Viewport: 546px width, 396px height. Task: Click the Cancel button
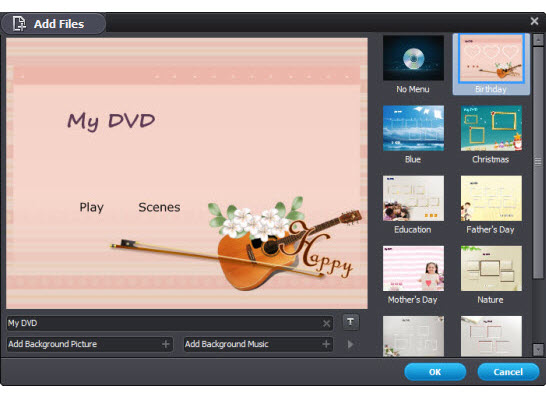[508, 372]
